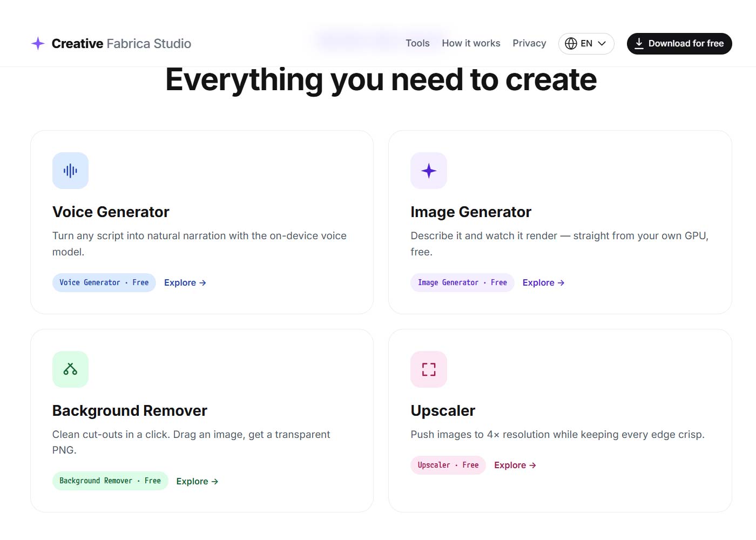
Task: Click the Voice Generator waveform icon
Action: (x=70, y=171)
